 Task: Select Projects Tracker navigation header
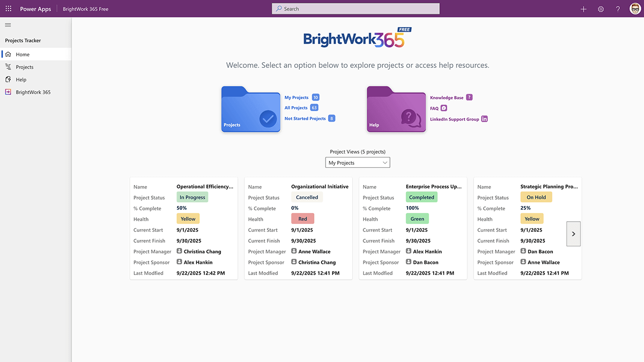pos(22,40)
